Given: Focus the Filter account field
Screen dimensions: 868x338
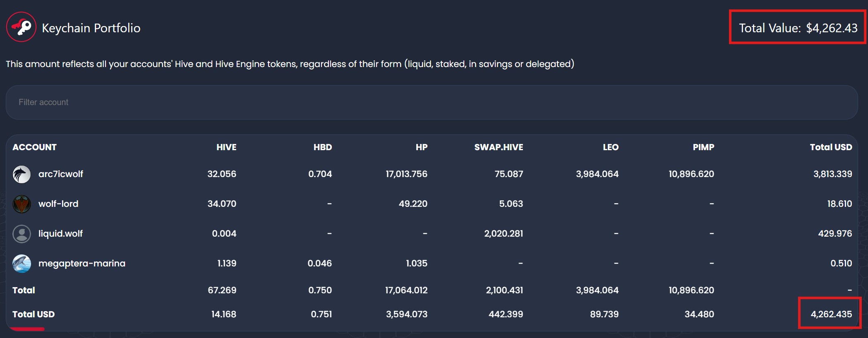Looking at the screenshot, I should [x=432, y=102].
